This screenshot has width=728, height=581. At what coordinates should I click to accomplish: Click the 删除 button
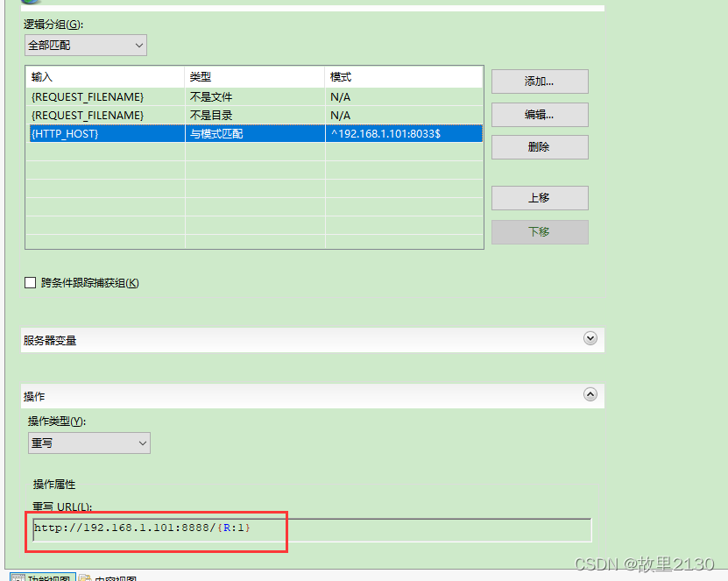[539, 146]
